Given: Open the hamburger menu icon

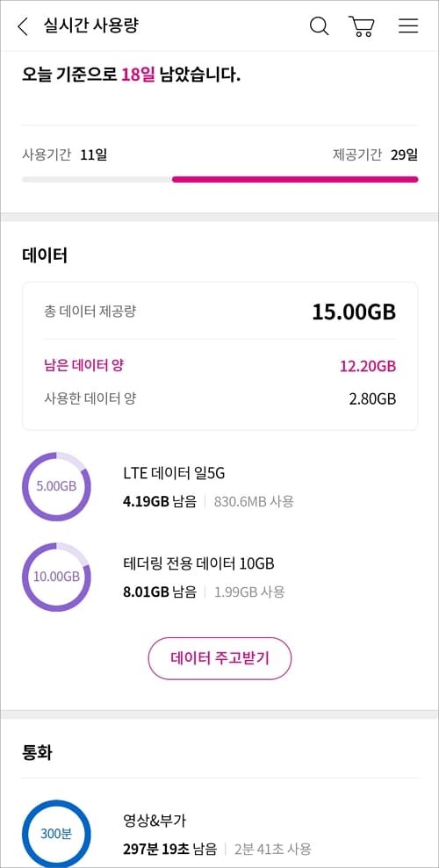Looking at the screenshot, I should coord(408,26).
